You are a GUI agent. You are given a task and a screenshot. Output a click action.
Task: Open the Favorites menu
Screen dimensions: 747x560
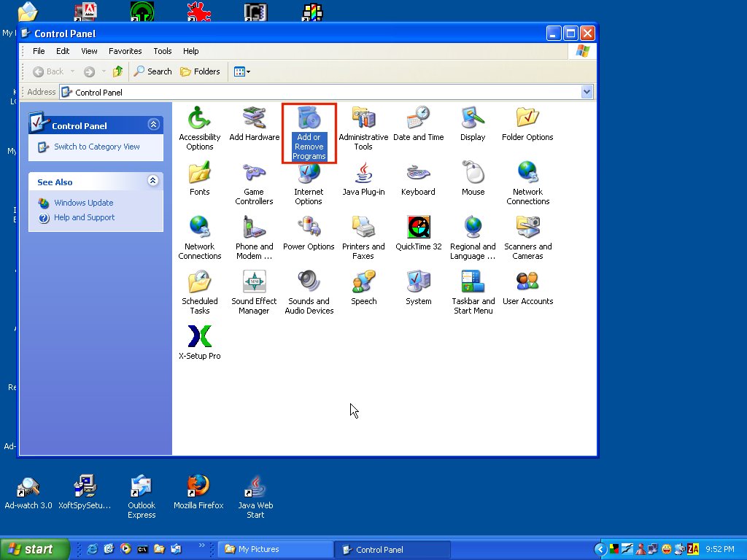125,51
